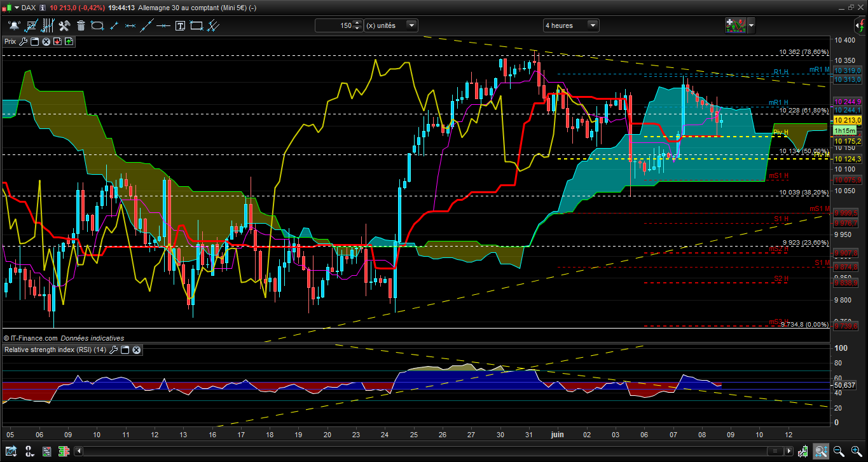Click the horizontal scrollbar left arrow
The height and width of the screenshot is (462, 868).
coord(79,452)
